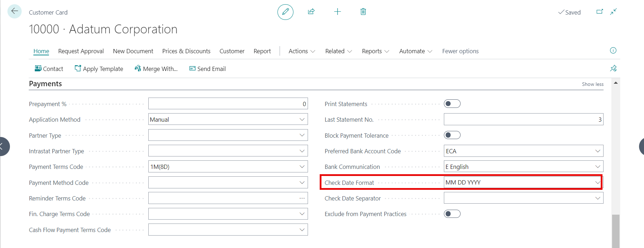Viewport: 644px width, 248px height.
Task: Click the back arrow button
Action: 15,11
